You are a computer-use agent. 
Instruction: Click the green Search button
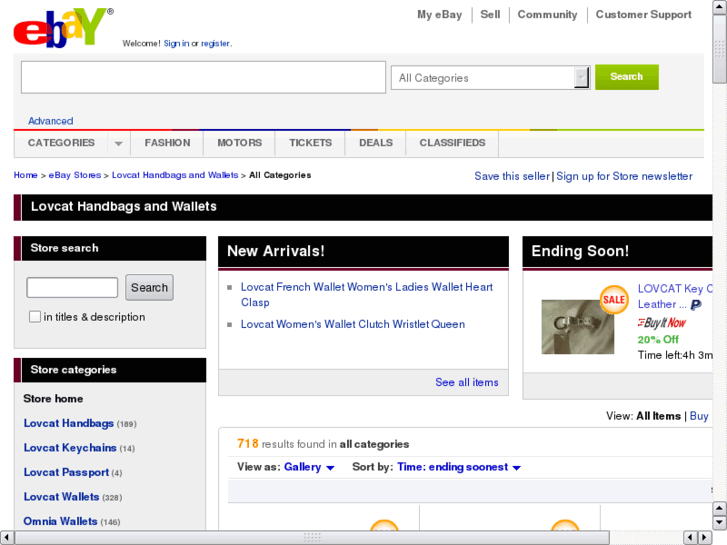[627, 77]
